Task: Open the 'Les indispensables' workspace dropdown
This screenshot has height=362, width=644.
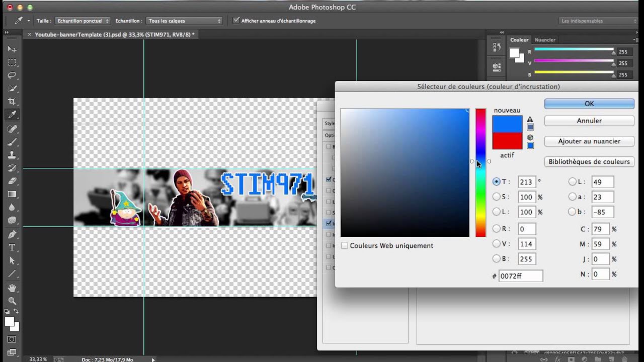Action: point(599,21)
